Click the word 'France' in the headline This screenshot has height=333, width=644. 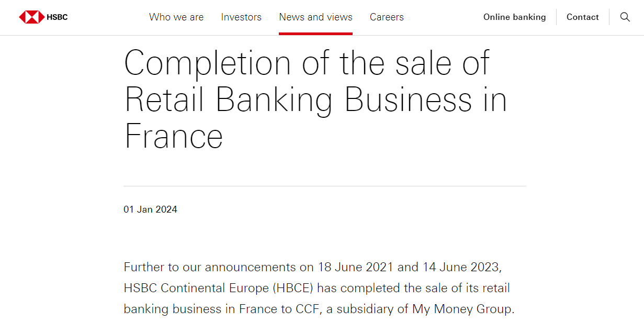(174, 136)
